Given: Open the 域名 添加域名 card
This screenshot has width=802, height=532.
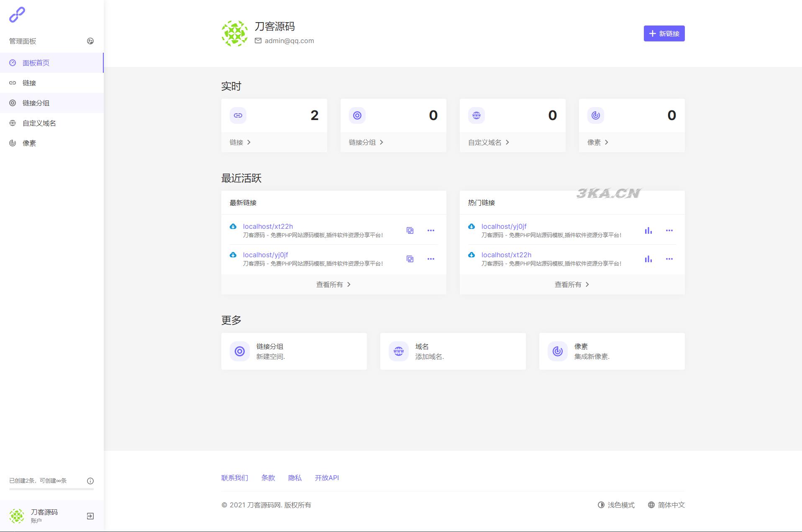Looking at the screenshot, I should click(x=453, y=351).
